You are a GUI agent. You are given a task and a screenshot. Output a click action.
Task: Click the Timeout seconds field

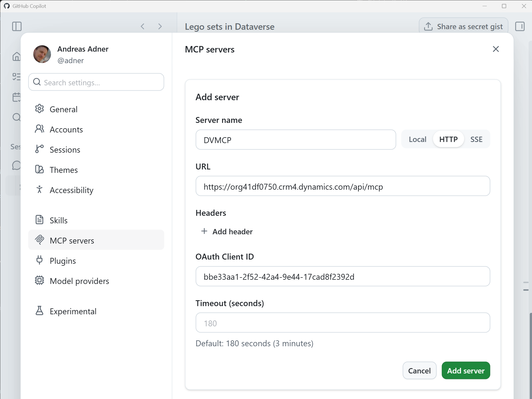pos(343,323)
